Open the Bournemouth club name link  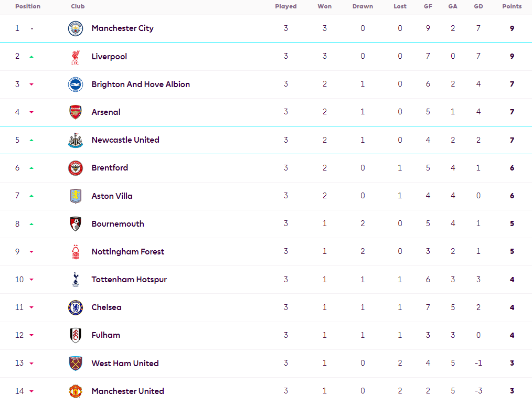pos(118,224)
